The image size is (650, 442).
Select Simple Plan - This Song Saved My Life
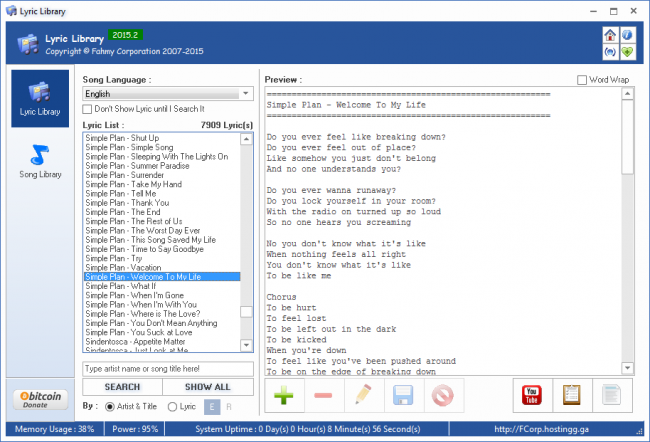tap(162, 240)
